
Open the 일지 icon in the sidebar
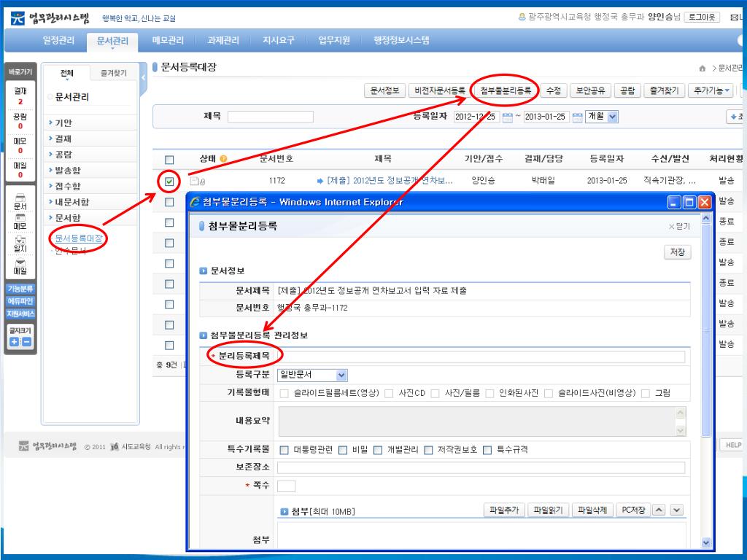(x=20, y=244)
